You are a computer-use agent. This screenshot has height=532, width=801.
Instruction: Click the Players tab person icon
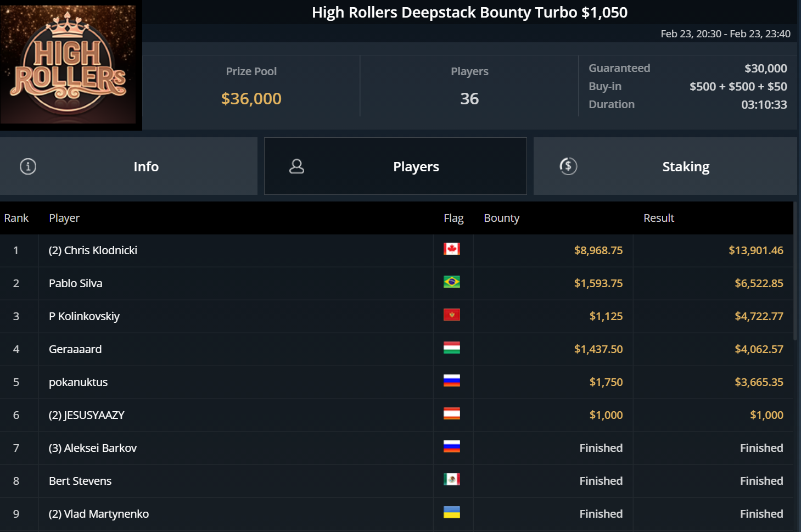[x=296, y=166]
